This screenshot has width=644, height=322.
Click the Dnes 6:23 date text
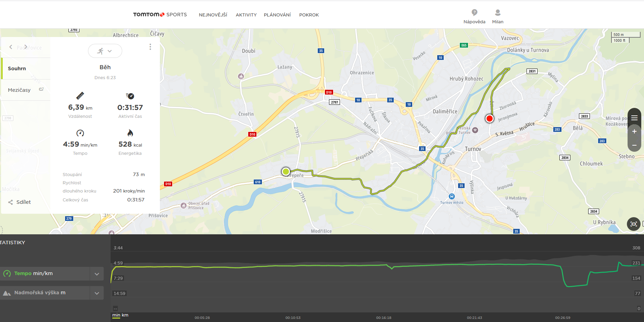(x=105, y=78)
